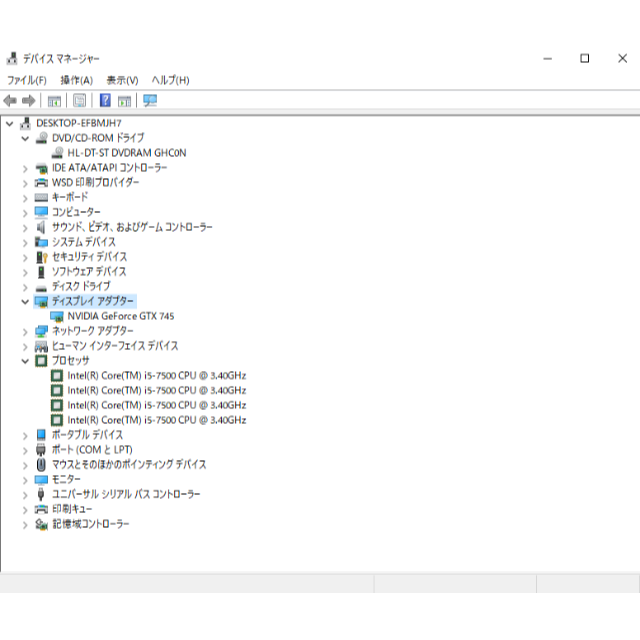Click the ポータブル デバイス icon

tap(41, 435)
